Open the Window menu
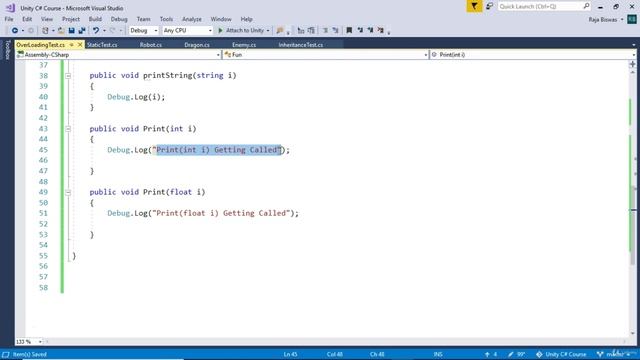 (x=221, y=19)
